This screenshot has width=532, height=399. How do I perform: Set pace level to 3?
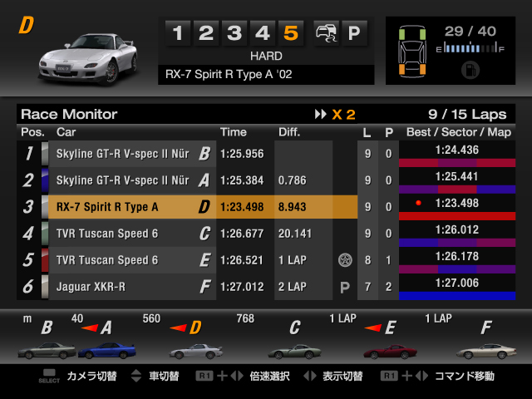pyautogui.click(x=234, y=33)
